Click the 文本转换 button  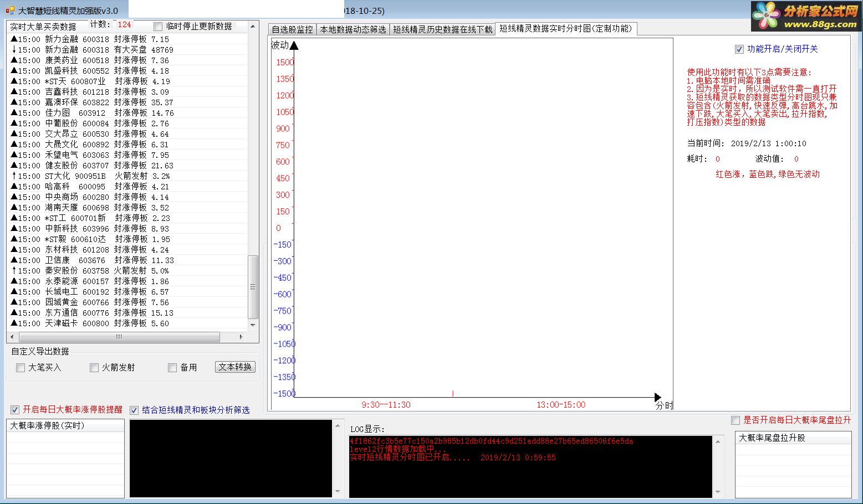(235, 367)
